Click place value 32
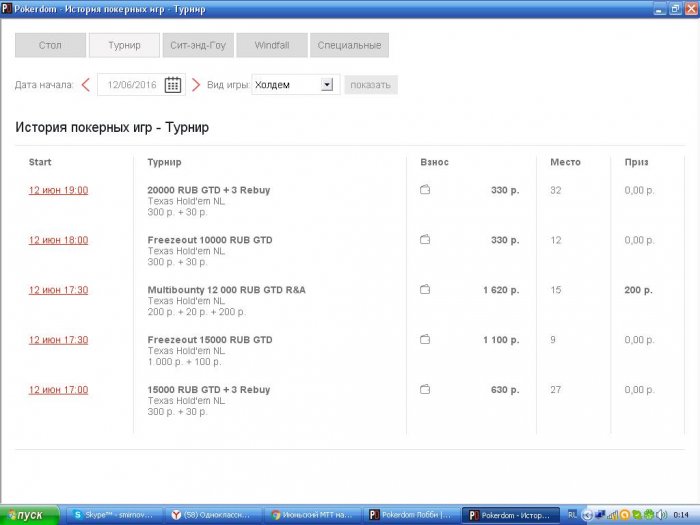The height and width of the screenshot is (525, 700). pos(555,190)
